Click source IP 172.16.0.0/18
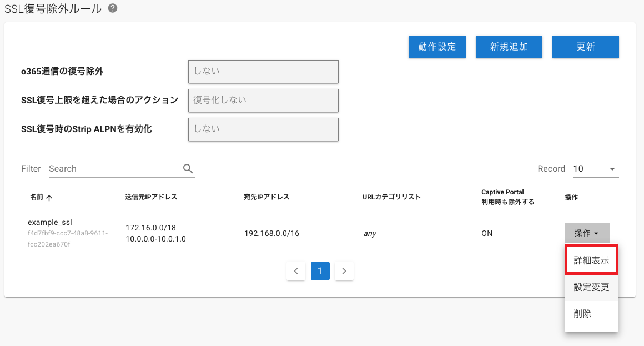This screenshot has width=644, height=346. pos(151,228)
